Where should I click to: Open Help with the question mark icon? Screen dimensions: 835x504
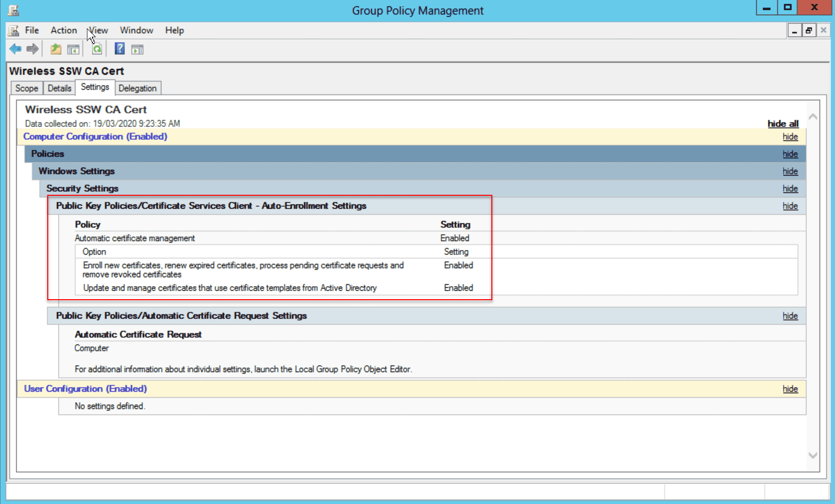[x=120, y=49]
